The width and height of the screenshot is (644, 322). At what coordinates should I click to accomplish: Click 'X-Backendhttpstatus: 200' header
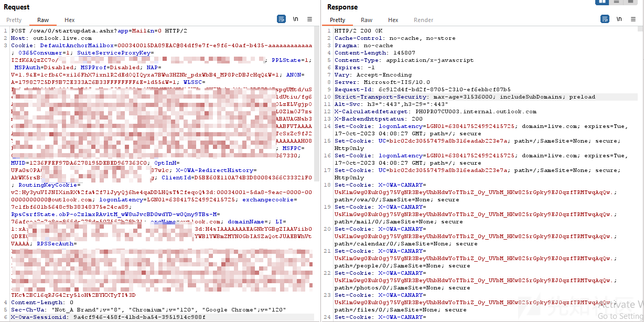click(379, 119)
